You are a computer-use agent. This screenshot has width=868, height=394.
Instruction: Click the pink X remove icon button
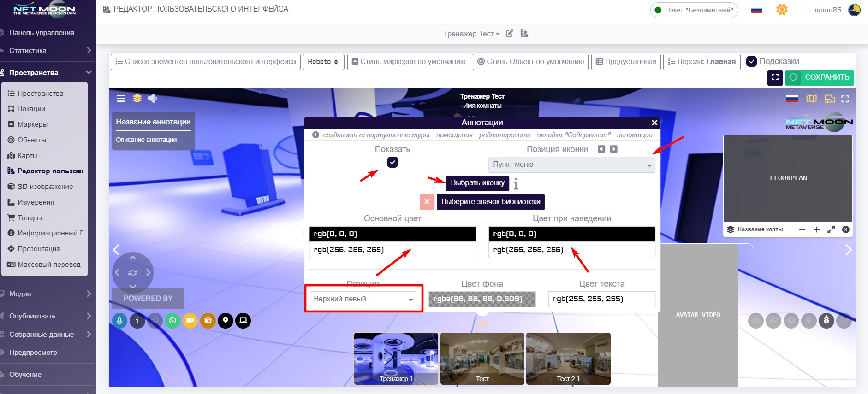pos(427,202)
